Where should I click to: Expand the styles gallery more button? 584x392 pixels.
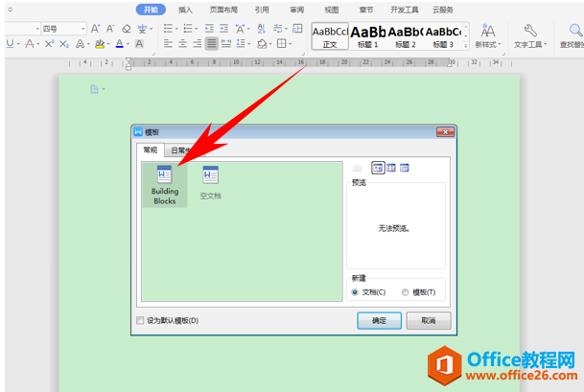[465, 46]
